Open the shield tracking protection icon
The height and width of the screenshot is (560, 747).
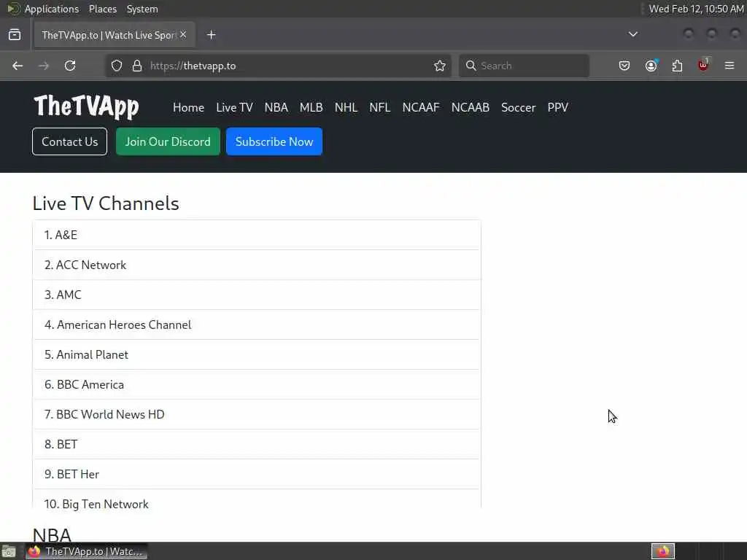click(117, 66)
